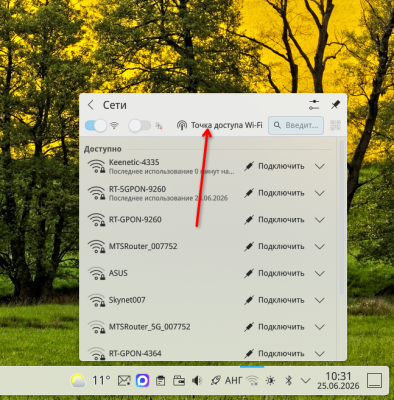Click Wi-Fi signal icon of RT-GPON-9260
The height and width of the screenshot is (400, 394).
pyautogui.click(x=96, y=220)
